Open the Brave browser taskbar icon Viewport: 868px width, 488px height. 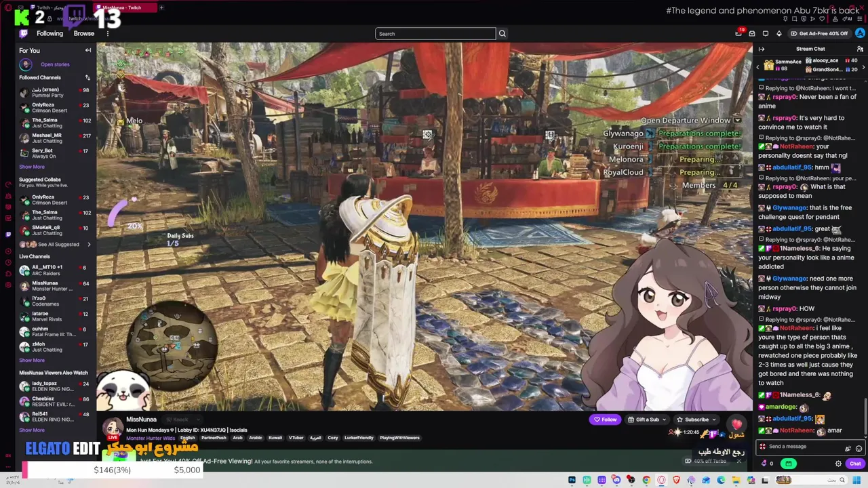(x=676, y=480)
